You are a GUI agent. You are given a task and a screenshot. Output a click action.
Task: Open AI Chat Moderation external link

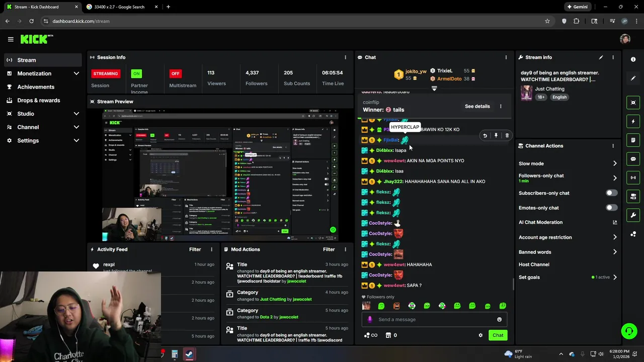point(614,222)
